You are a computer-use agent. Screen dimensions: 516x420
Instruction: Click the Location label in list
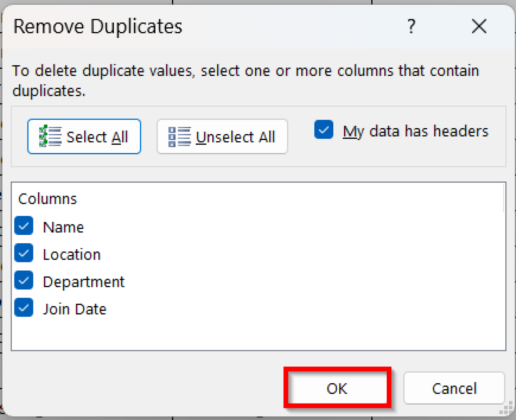pyautogui.click(x=72, y=255)
